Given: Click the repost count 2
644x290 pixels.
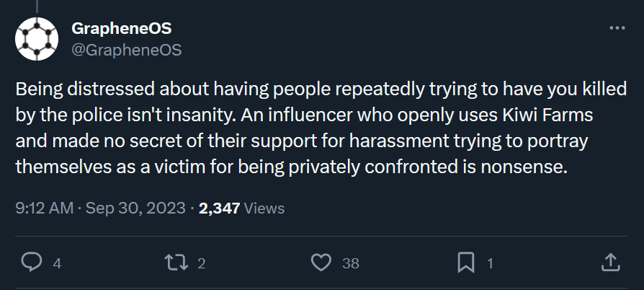Looking at the screenshot, I should pos(201,264).
